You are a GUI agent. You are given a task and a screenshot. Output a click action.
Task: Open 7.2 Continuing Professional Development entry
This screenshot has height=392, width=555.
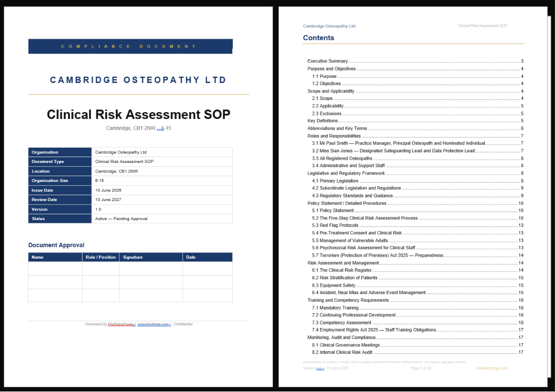pos(417,315)
